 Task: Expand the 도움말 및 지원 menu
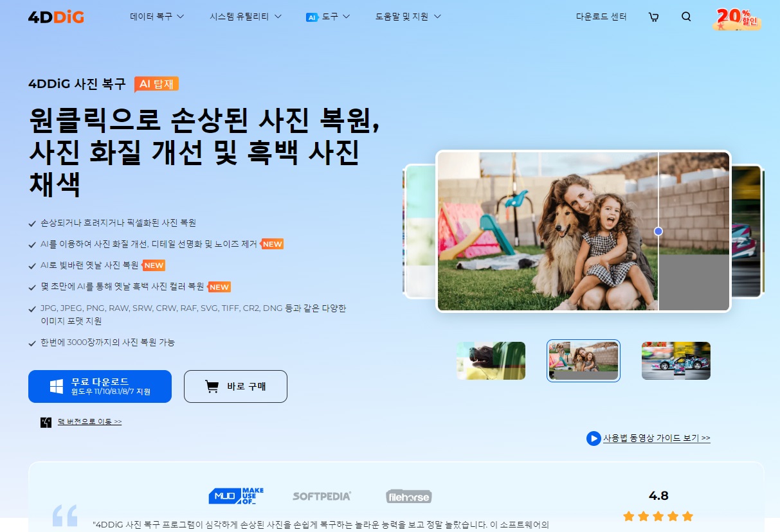pyautogui.click(x=408, y=17)
